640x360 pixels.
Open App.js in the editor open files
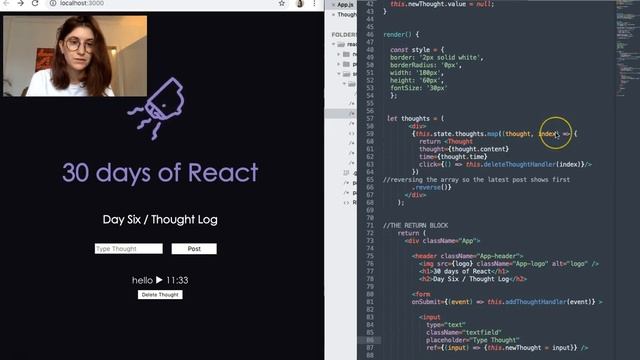345,4
